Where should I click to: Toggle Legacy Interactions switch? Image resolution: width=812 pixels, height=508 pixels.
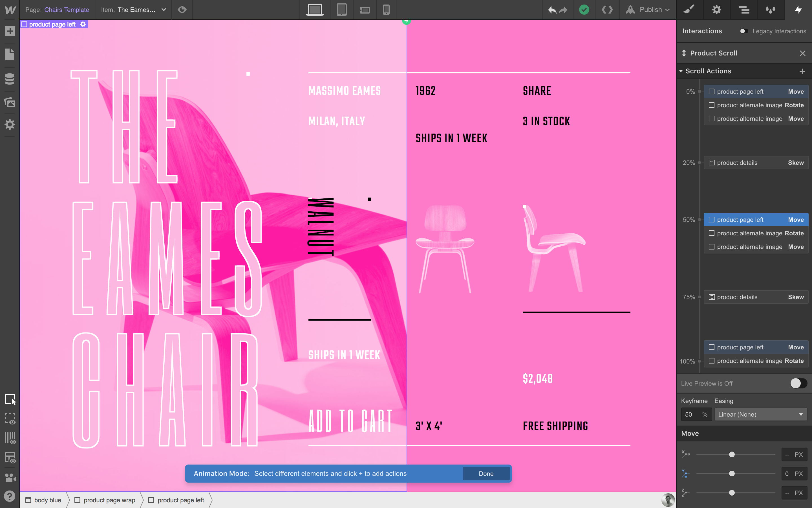(744, 31)
